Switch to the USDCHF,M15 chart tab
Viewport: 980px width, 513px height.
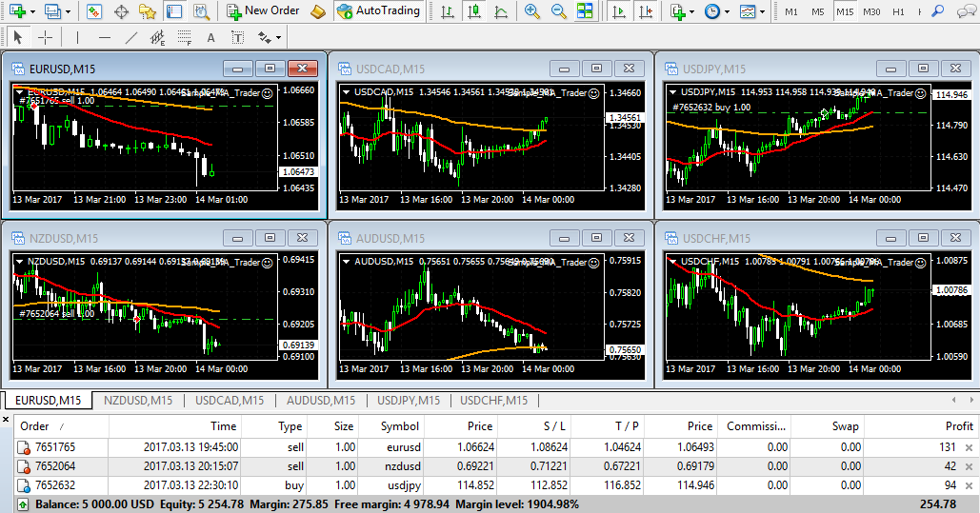[x=493, y=401]
